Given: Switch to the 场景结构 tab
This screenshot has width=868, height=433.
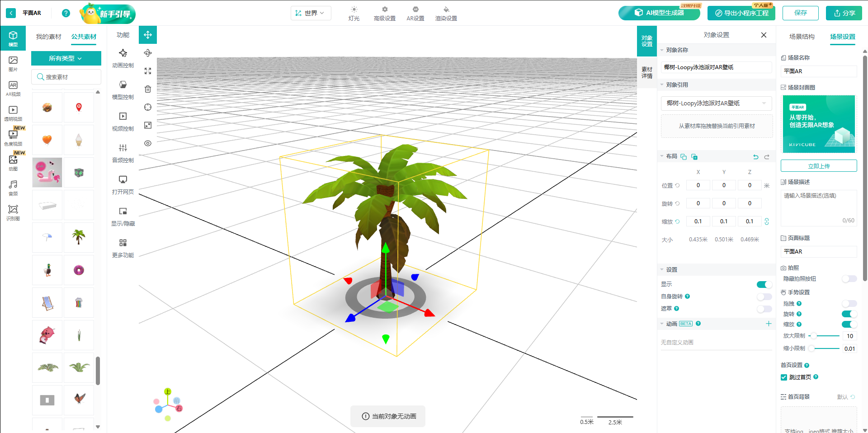Looking at the screenshot, I should [802, 37].
